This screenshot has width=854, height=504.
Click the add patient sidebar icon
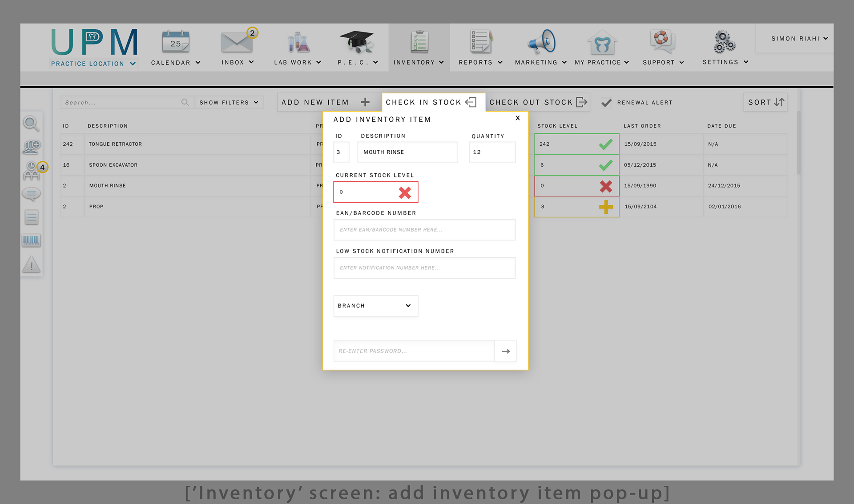tap(31, 146)
